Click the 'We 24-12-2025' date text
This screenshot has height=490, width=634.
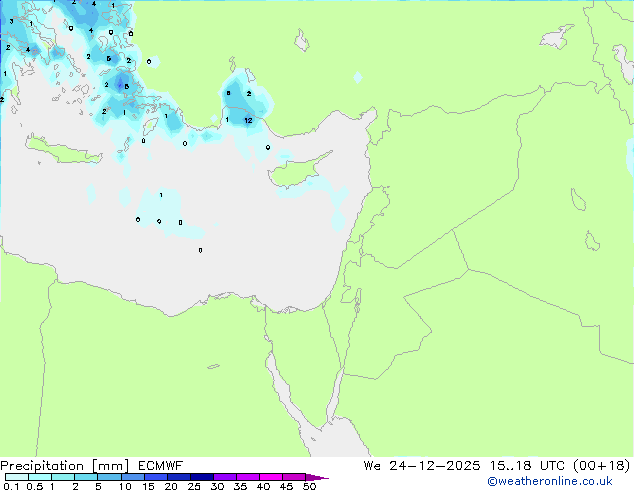[422, 466]
